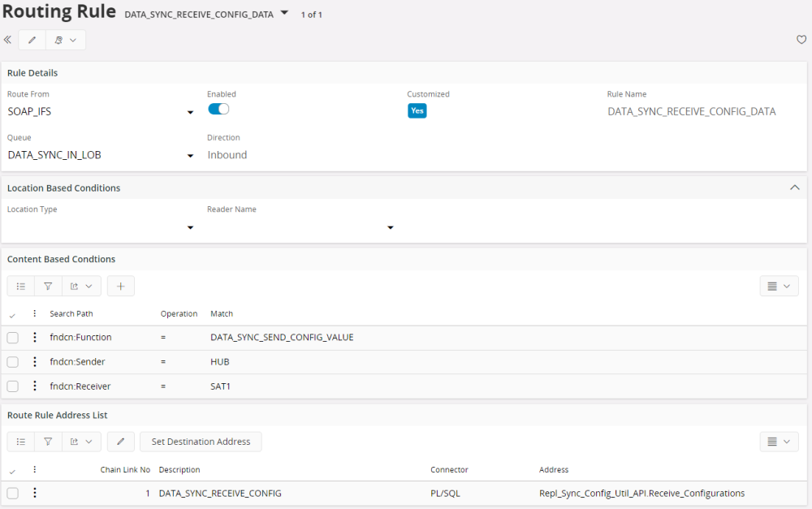
Task: Tick the DATA_SYNC_RECEIVE_CONFIG row checkbox
Action: [x=13, y=493]
